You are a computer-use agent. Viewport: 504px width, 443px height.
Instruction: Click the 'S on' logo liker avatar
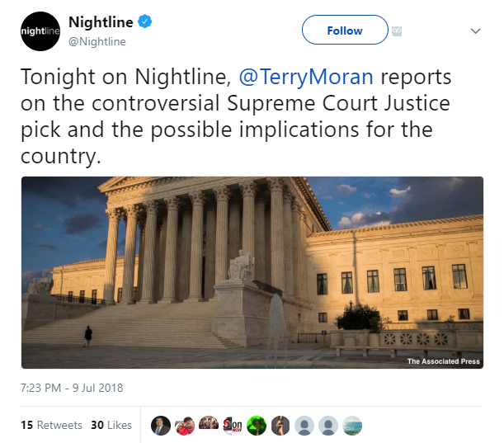(x=233, y=426)
